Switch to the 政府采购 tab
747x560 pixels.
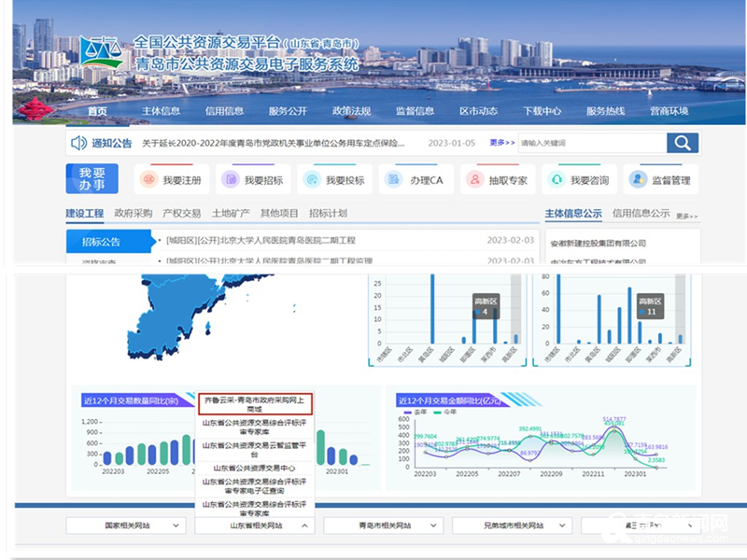point(133,213)
